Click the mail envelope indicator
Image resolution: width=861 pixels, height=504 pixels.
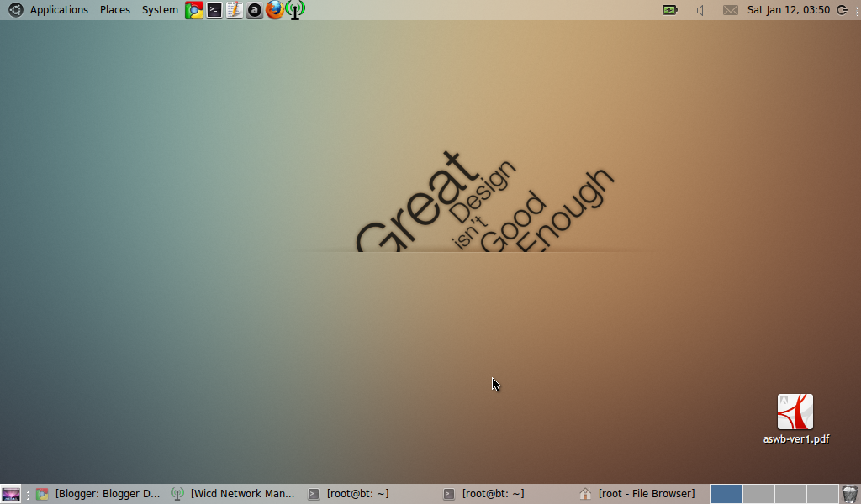click(x=731, y=10)
